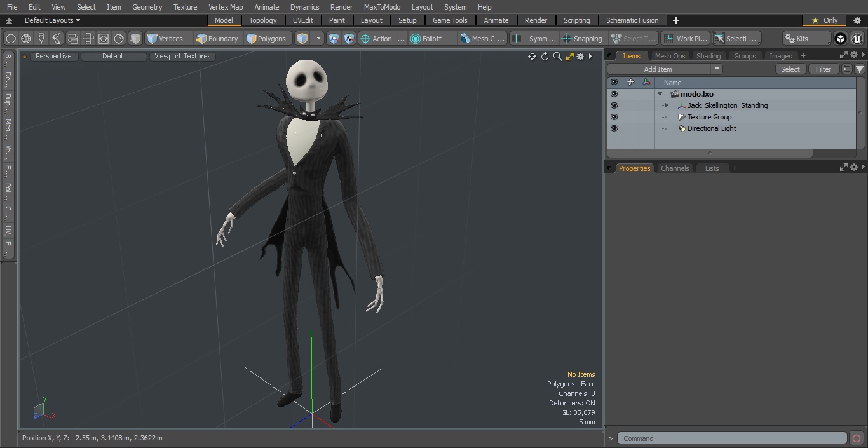Click the Kits button
Image resolution: width=868 pixels, height=448 pixels.
click(806, 39)
